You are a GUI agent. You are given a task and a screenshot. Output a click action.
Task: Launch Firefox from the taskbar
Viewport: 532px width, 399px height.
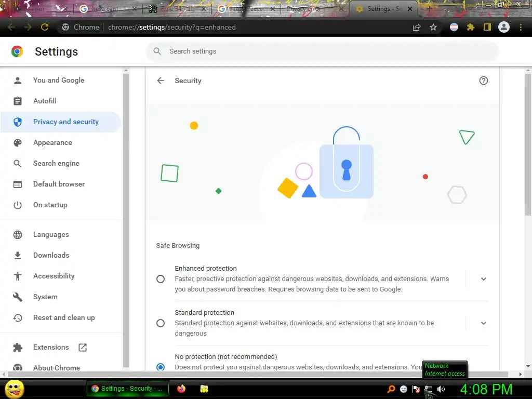(x=181, y=389)
